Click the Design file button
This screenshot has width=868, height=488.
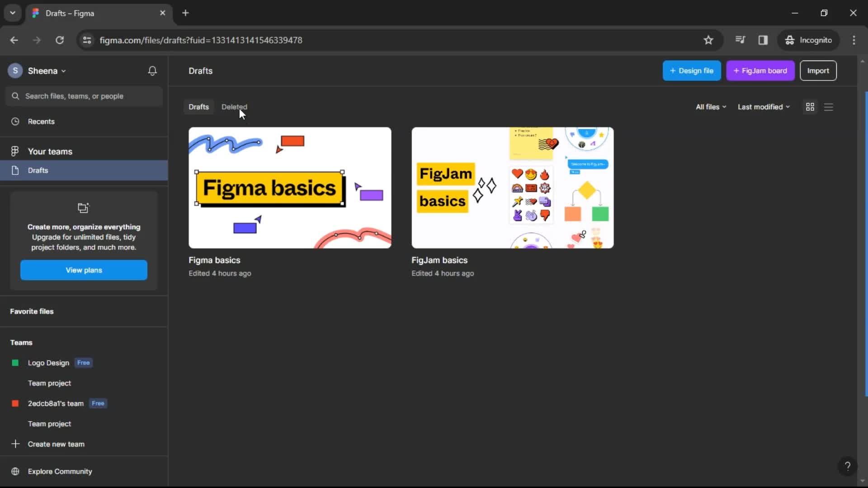692,70
